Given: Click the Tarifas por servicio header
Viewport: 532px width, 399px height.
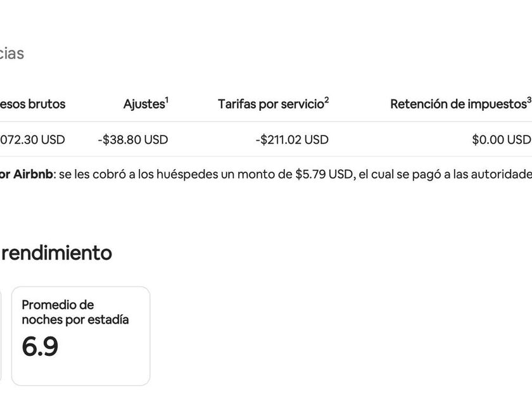Looking at the screenshot, I should pyautogui.click(x=270, y=104).
